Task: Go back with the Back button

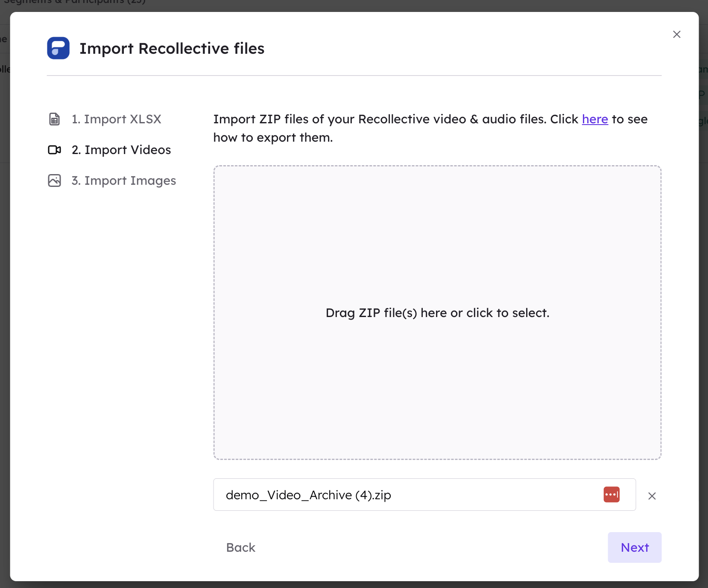Action: tap(241, 547)
